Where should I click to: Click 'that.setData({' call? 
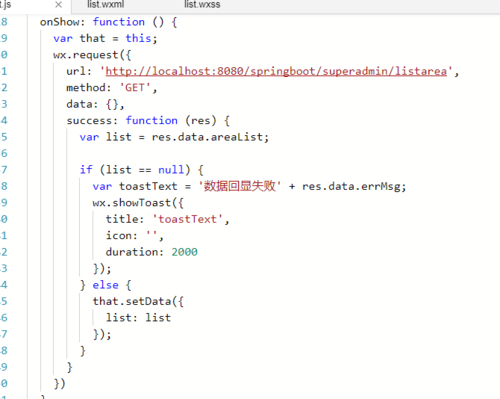pos(138,301)
